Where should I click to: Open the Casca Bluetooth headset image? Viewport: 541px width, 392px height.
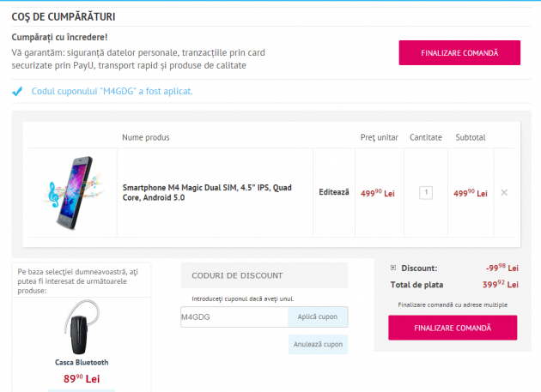[x=82, y=327]
